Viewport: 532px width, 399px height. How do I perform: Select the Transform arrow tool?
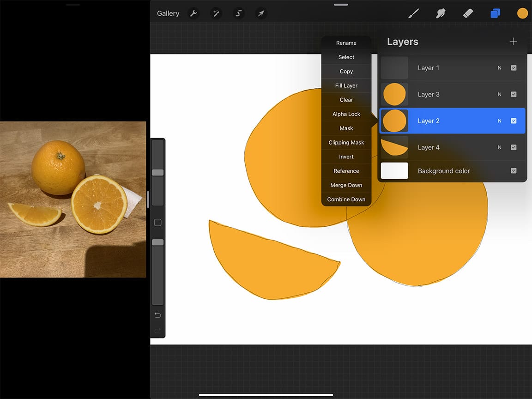coord(261,13)
